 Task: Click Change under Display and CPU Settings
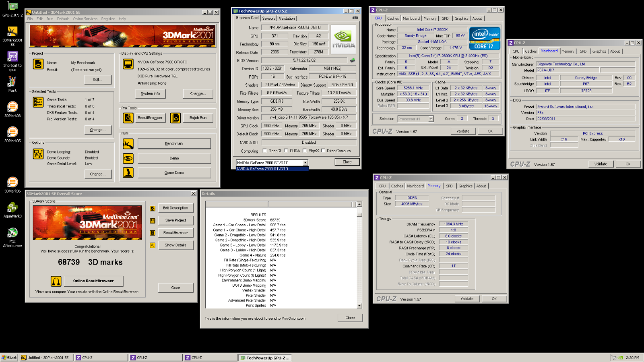pyautogui.click(x=198, y=94)
